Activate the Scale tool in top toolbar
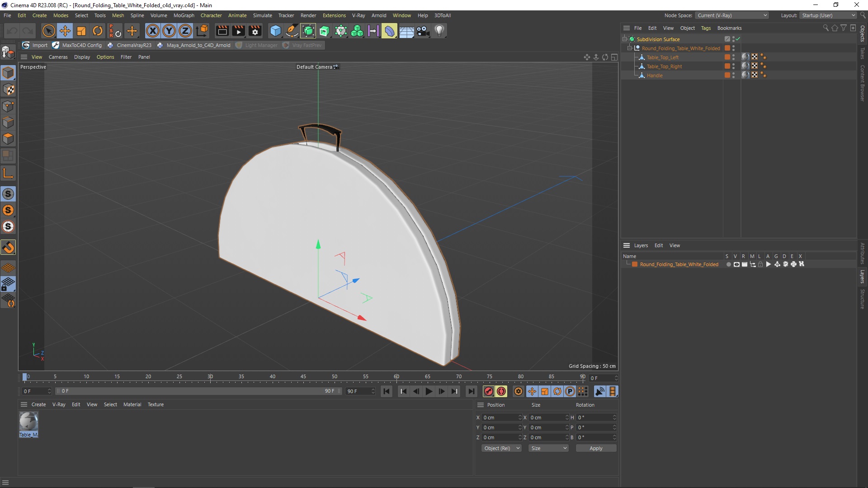Image resolution: width=868 pixels, height=488 pixels. pyautogui.click(x=81, y=31)
